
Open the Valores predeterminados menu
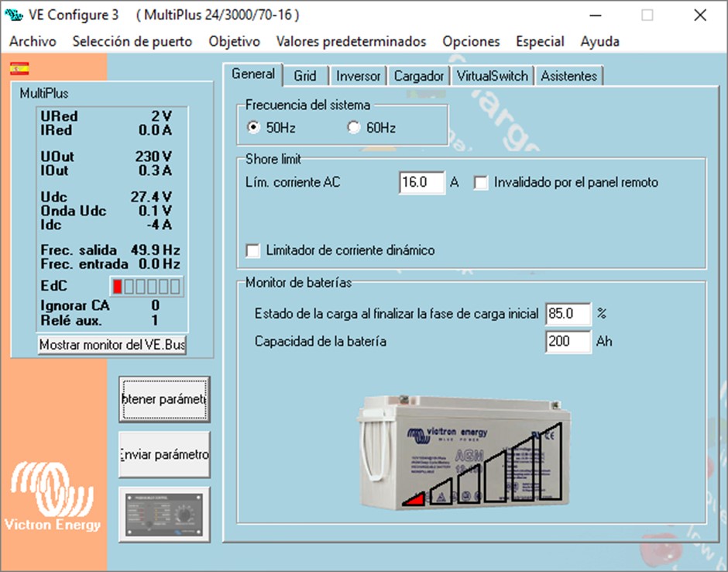coord(351,41)
